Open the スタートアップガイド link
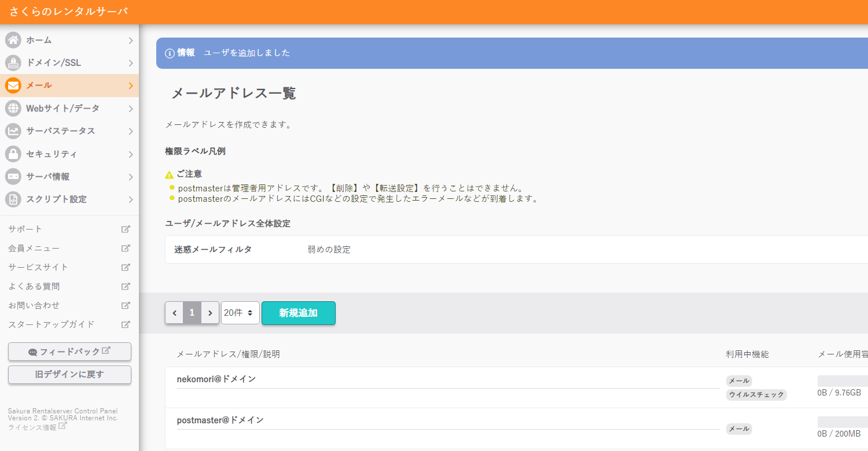 coord(51,324)
